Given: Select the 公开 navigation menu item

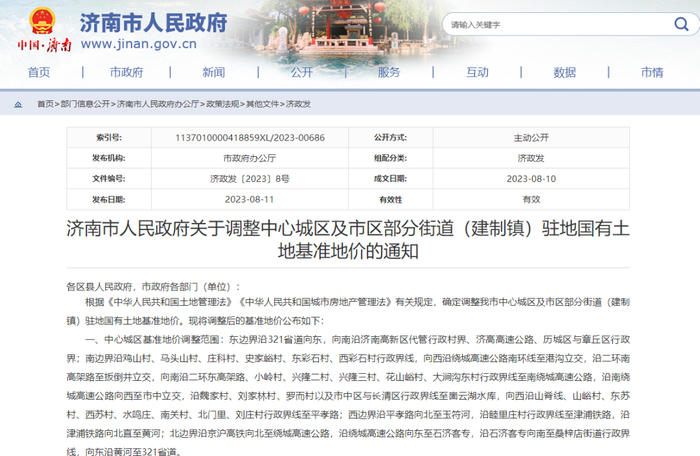Looking at the screenshot, I should tap(302, 72).
